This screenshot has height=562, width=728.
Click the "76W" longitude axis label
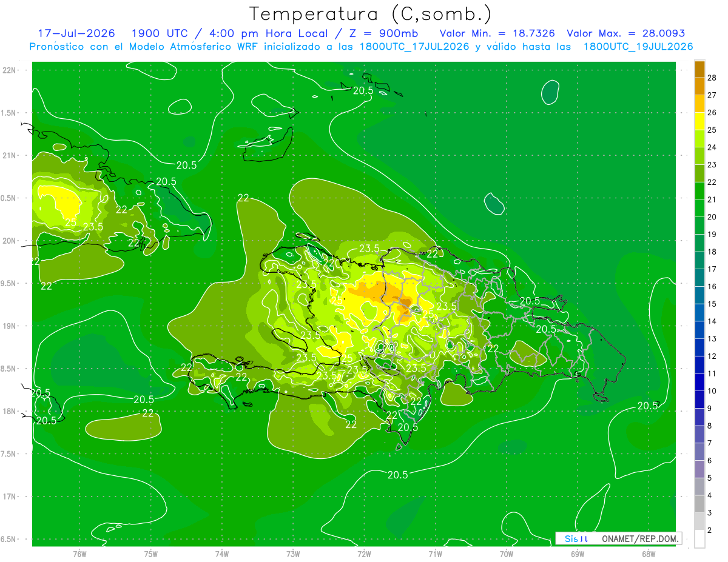pyautogui.click(x=79, y=554)
